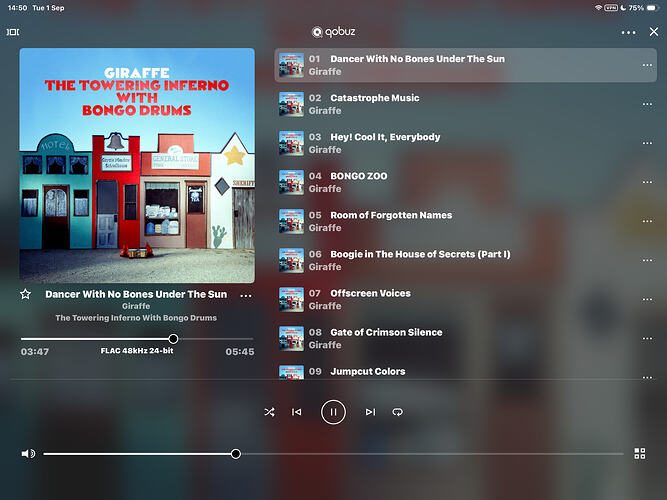Viewport: 667px width, 500px height.
Task: Open options for Catastrophe Music
Action: coord(647,104)
